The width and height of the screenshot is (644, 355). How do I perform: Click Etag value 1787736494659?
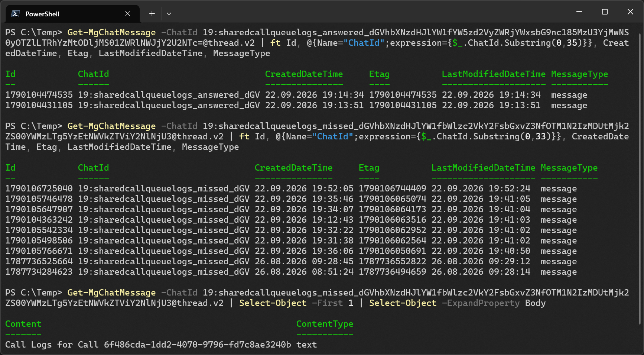393,272
